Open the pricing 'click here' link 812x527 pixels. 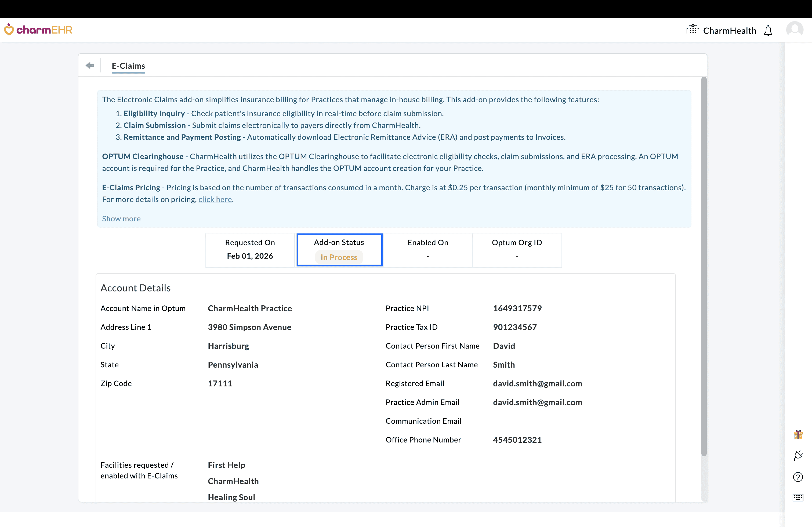coord(215,199)
